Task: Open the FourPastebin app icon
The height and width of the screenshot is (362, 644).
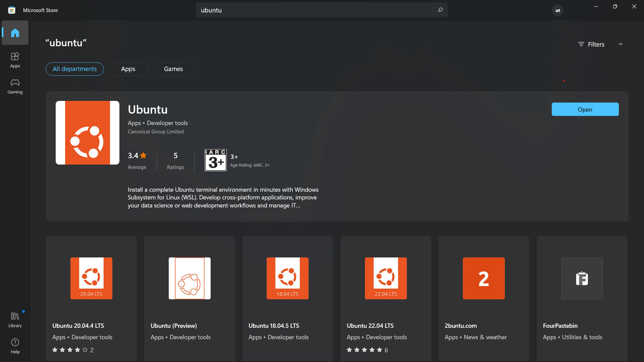Action: (x=582, y=278)
